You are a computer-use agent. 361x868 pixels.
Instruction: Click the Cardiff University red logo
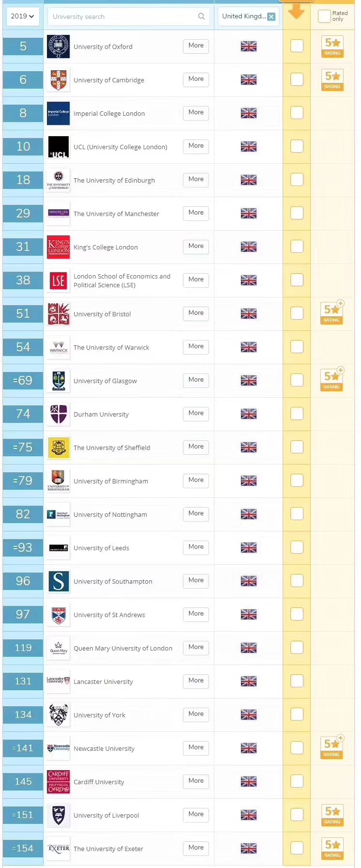click(58, 782)
